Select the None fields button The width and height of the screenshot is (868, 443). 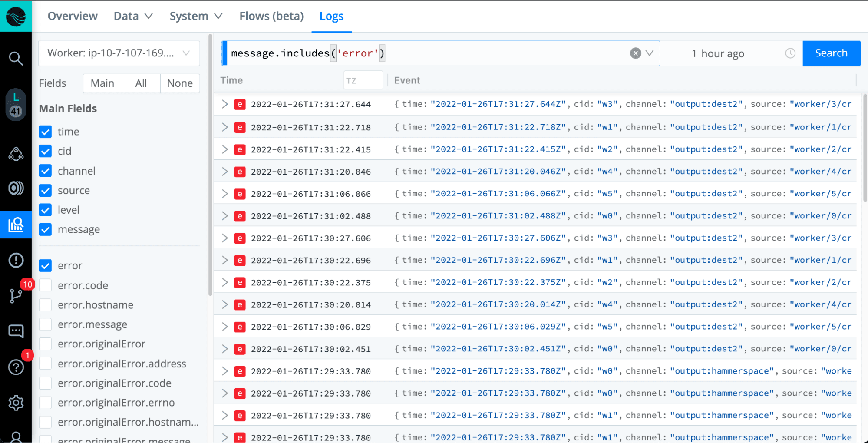tap(180, 83)
